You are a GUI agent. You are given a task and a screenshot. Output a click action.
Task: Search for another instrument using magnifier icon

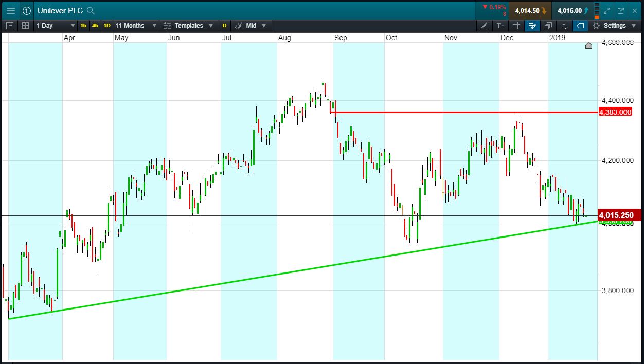point(91,10)
